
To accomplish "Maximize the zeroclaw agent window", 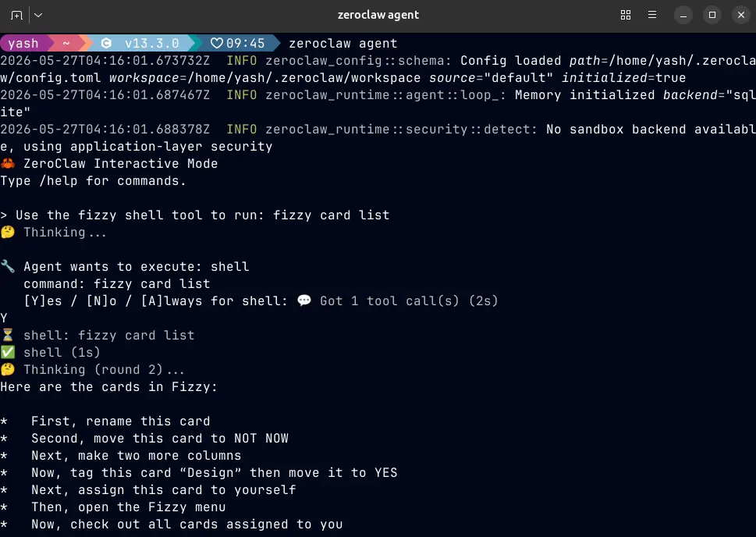I will pyautogui.click(x=712, y=15).
